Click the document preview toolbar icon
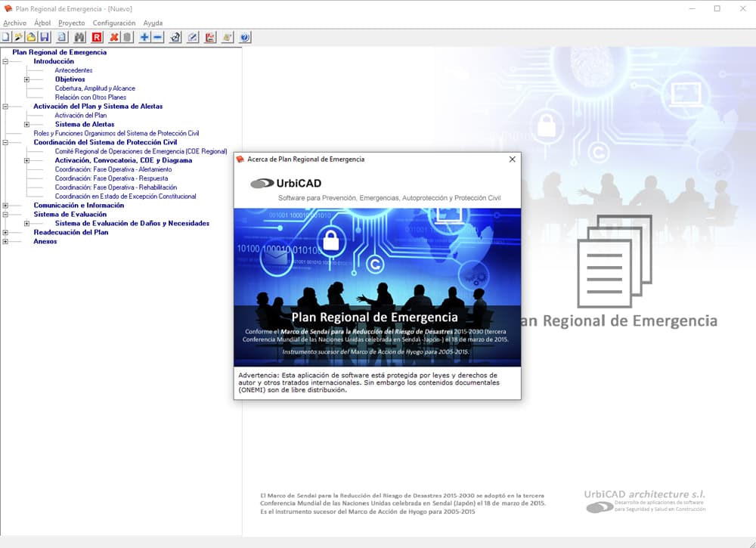 (x=62, y=37)
